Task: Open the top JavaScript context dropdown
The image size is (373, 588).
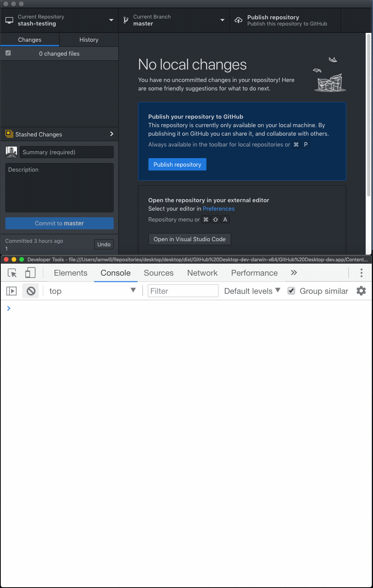Action: 93,291
